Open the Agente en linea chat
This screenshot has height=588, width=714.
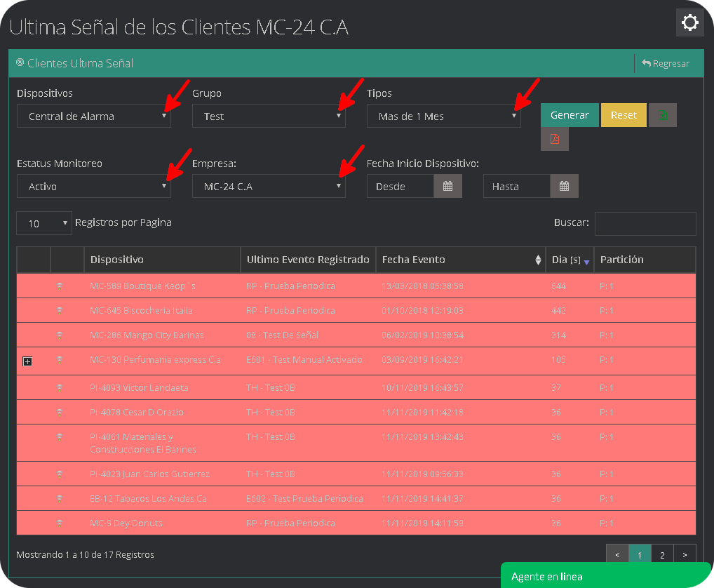point(605,576)
